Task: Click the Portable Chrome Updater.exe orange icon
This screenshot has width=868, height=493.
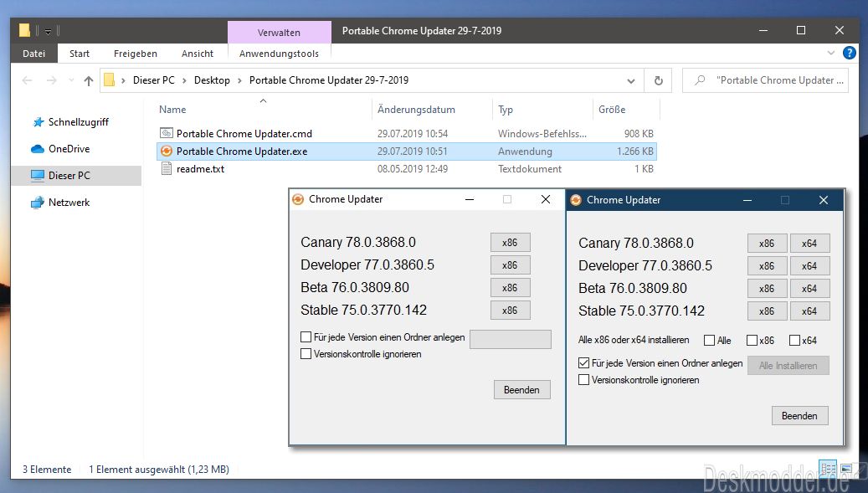Action: tap(166, 151)
